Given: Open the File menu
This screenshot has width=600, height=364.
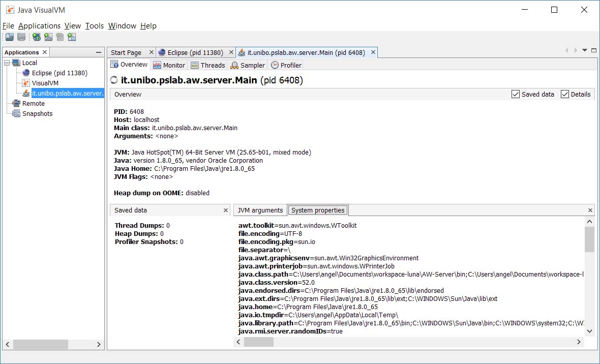Looking at the screenshot, I should [x=9, y=25].
